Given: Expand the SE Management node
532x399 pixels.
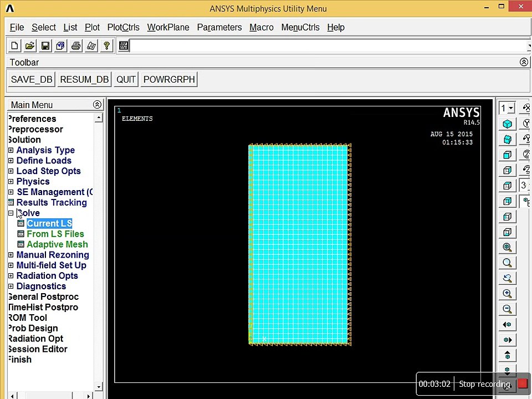Looking at the screenshot, I should click(x=11, y=192).
